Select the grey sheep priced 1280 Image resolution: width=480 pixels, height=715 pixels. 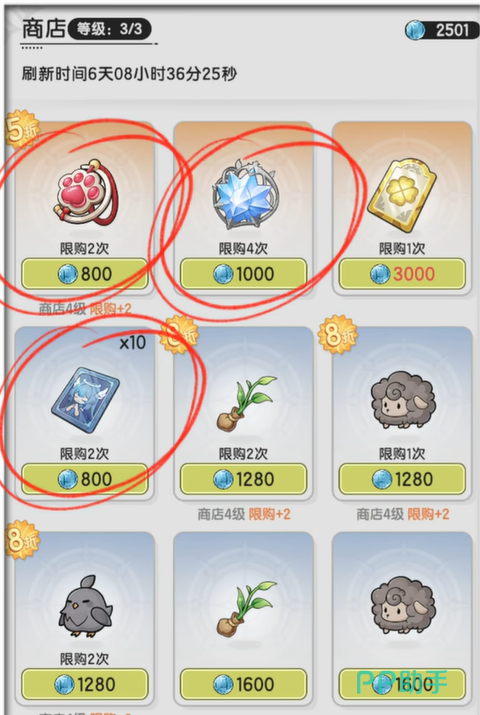[403, 400]
